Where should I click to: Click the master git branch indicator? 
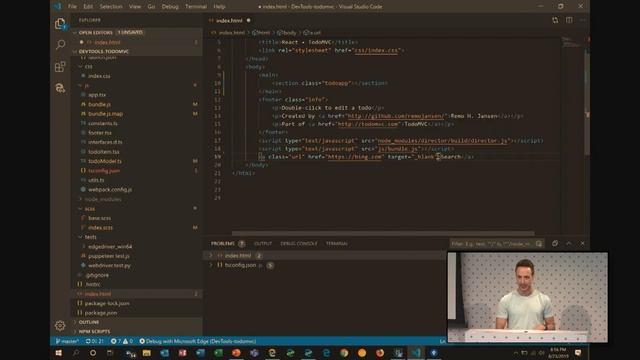(x=67, y=341)
